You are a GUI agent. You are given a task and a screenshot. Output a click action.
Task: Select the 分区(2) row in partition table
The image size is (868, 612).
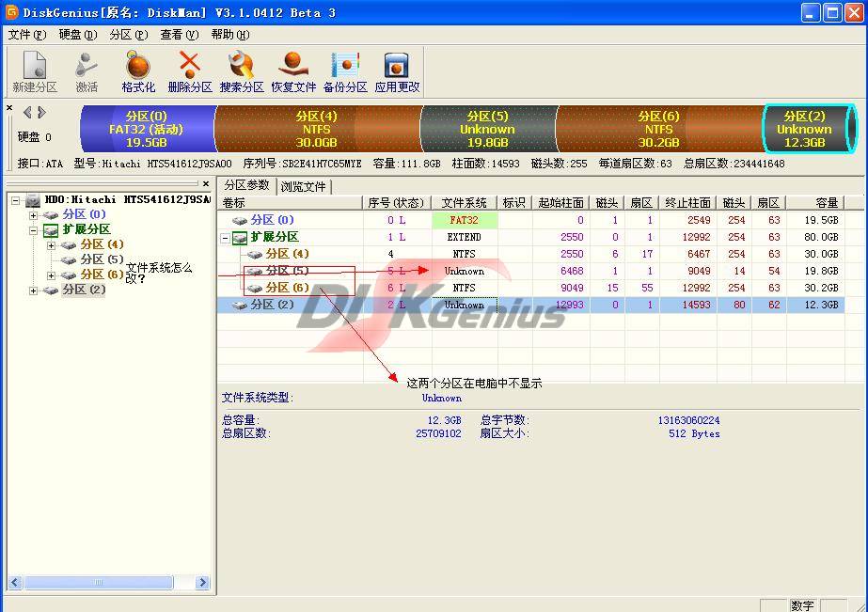click(531, 305)
